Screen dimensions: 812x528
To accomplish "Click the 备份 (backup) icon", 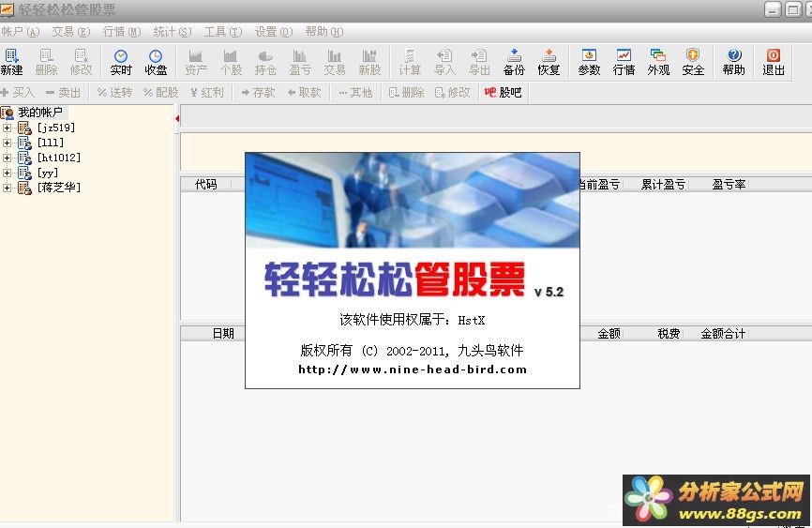I will click(514, 62).
